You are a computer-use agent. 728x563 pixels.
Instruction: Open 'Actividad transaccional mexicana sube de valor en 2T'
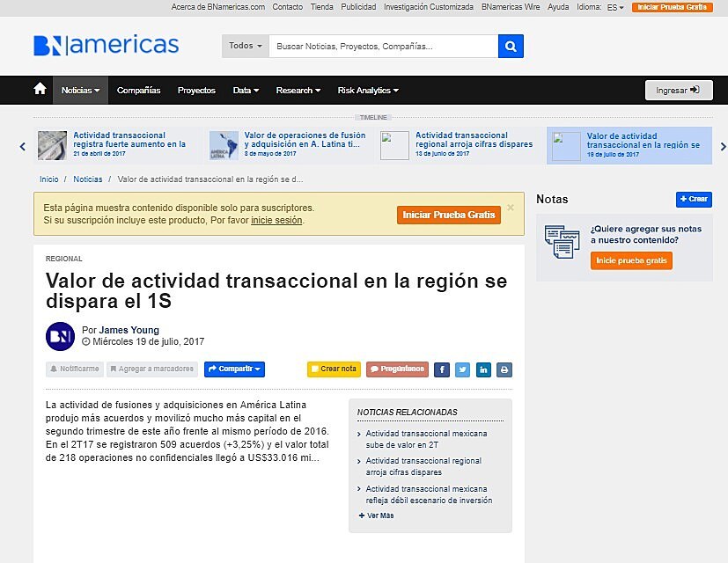(x=426, y=439)
